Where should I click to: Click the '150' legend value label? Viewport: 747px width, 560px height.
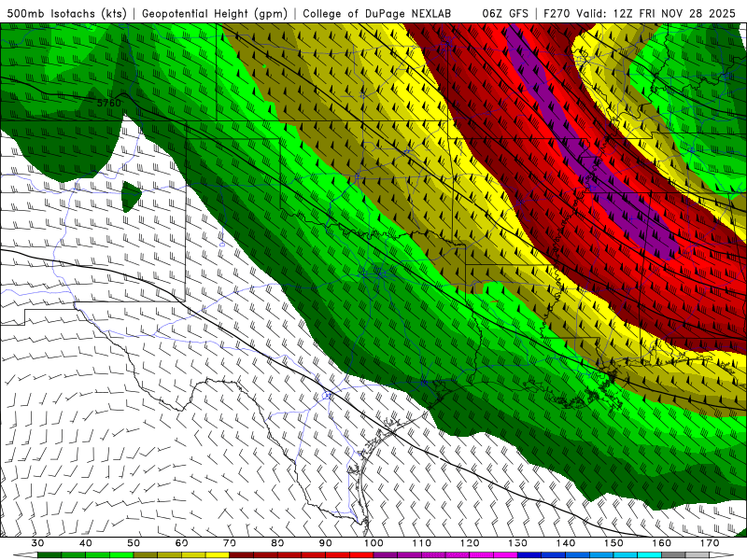[x=613, y=543]
